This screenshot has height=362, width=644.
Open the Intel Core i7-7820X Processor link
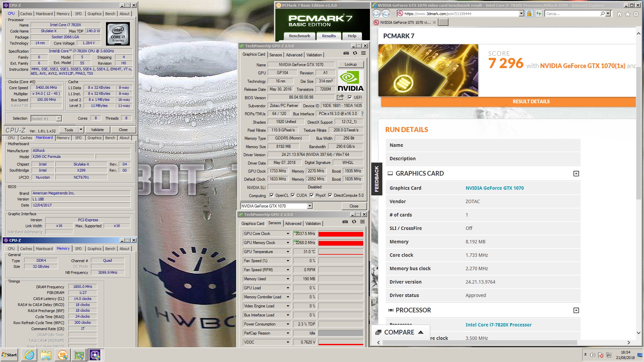(x=498, y=325)
